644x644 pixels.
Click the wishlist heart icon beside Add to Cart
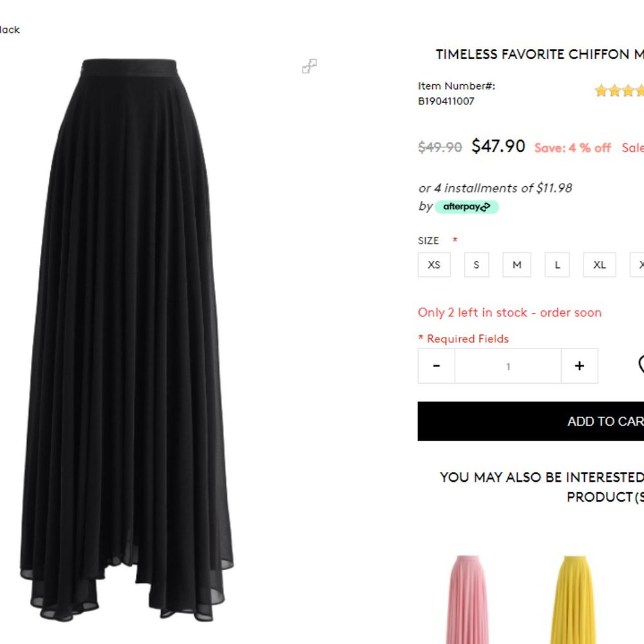point(641,365)
